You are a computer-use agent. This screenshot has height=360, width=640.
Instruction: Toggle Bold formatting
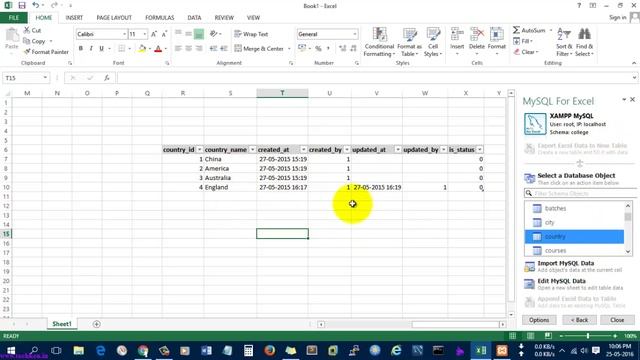81,49
